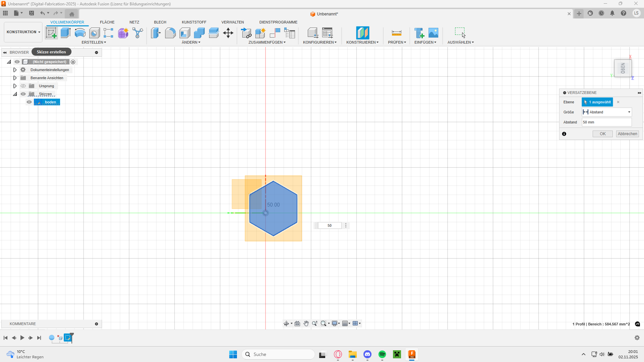Confirm the offset plane with OK
Image resolution: width=644 pixels, height=362 pixels.
(602, 134)
